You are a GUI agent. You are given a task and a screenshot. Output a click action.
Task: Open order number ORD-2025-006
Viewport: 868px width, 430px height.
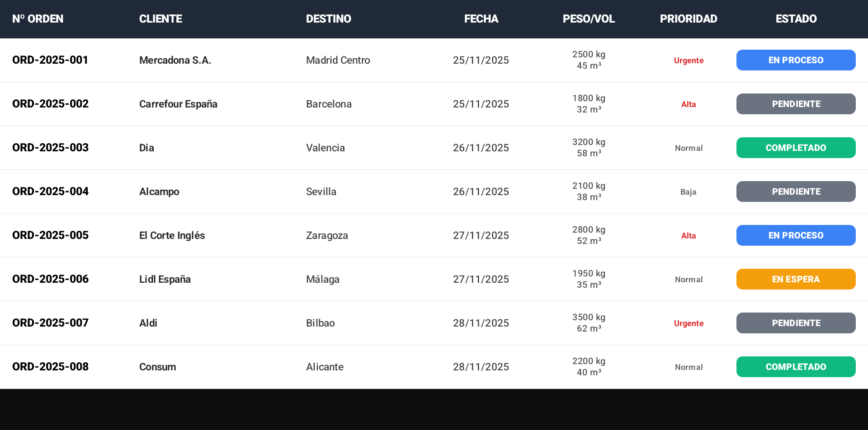click(51, 279)
